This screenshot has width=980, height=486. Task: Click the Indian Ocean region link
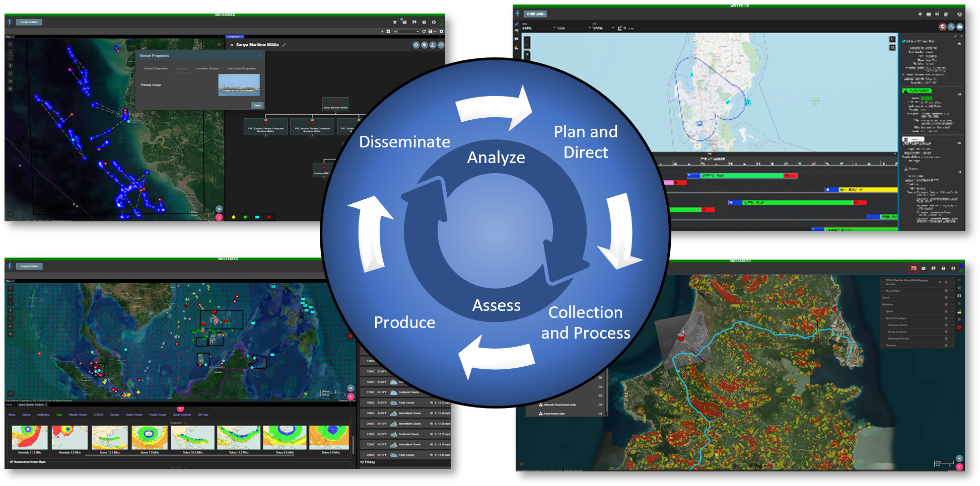(x=134, y=415)
